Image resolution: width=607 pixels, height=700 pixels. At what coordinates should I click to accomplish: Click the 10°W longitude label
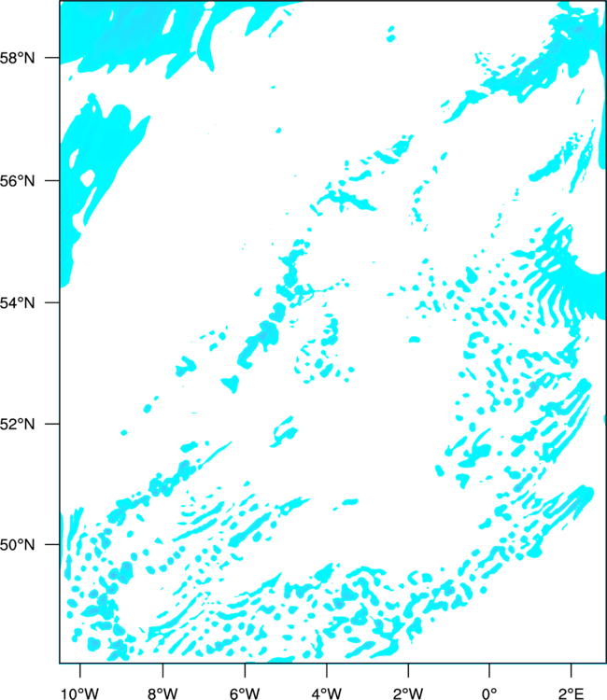pos(80,693)
